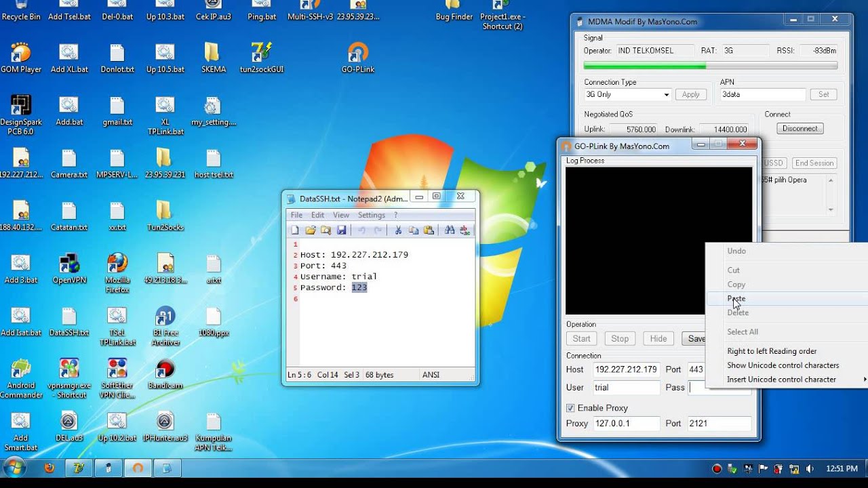868x488 pixels.
Task: Select the Tun2Socks folder on desktop
Action: [x=165, y=216]
